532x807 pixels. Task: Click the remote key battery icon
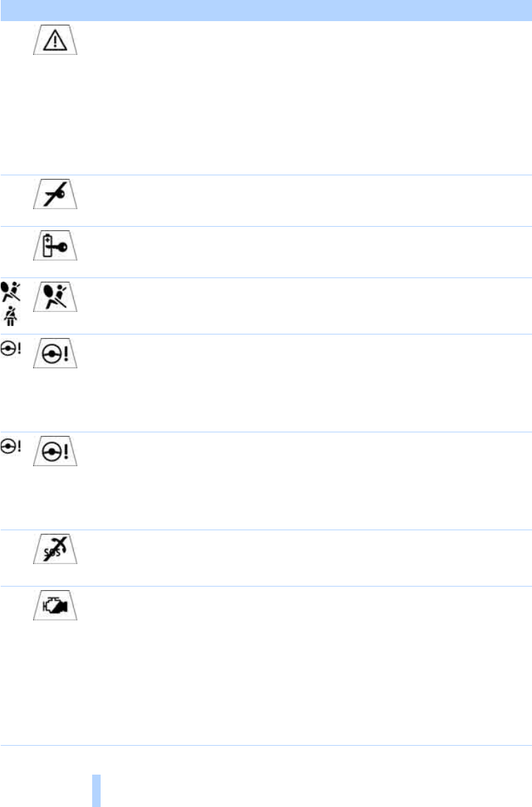(55, 245)
